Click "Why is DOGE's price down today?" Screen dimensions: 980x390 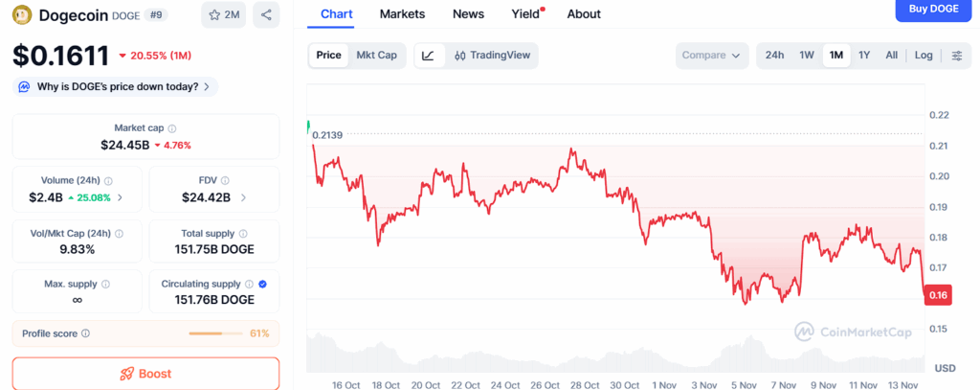click(116, 86)
